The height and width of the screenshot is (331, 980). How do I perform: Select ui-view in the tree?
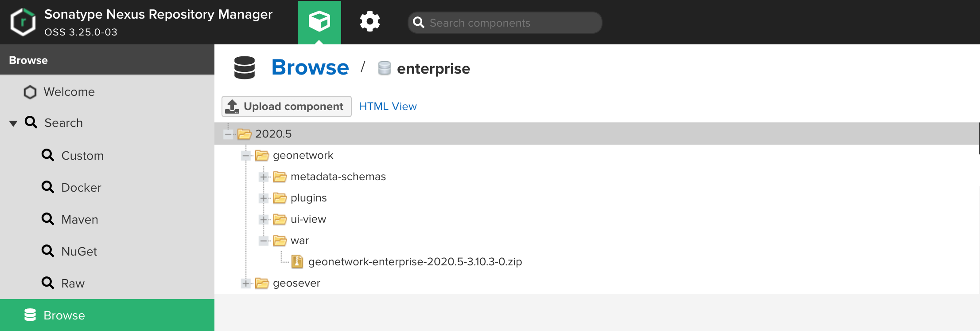point(308,219)
